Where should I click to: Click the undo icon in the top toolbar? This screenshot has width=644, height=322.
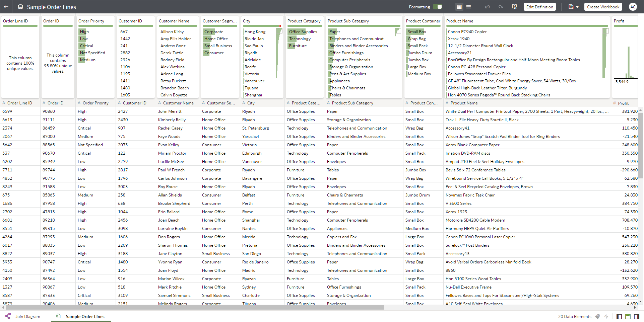click(488, 7)
